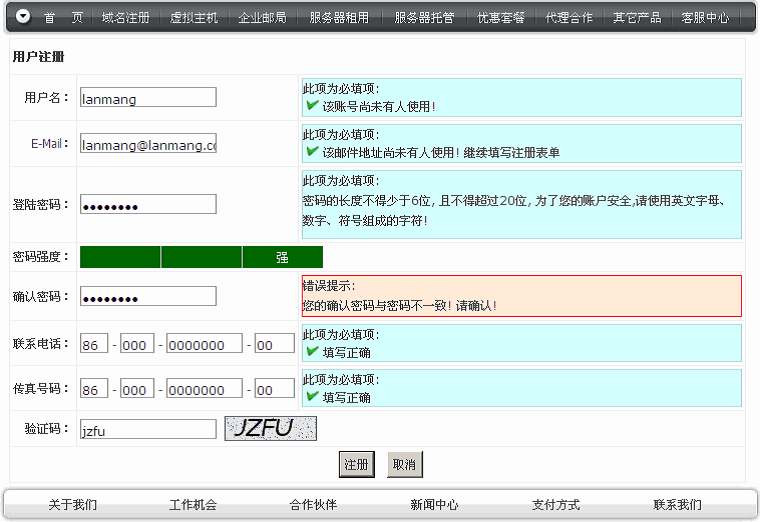Click the green checkmark icon for email availability

(313, 151)
